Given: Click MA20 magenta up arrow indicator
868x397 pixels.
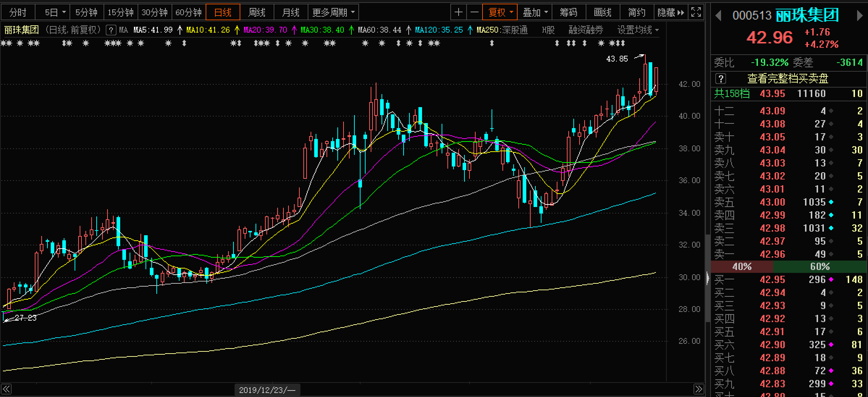Looking at the screenshot, I should click(294, 30).
